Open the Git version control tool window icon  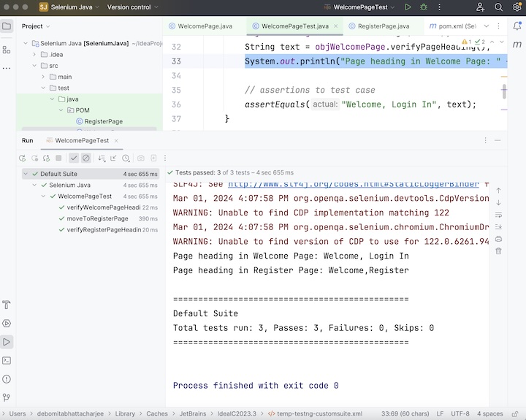[x=7, y=397]
